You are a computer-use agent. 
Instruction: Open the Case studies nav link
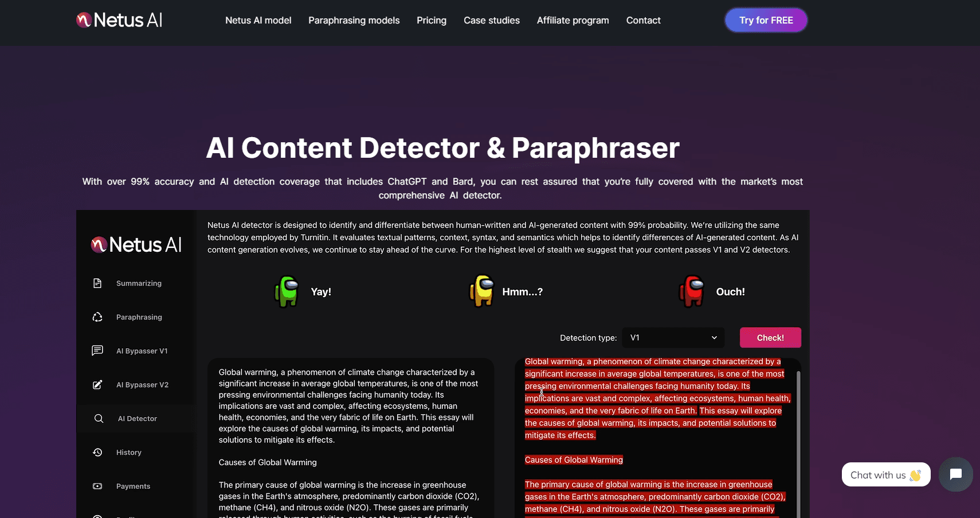[x=491, y=21]
